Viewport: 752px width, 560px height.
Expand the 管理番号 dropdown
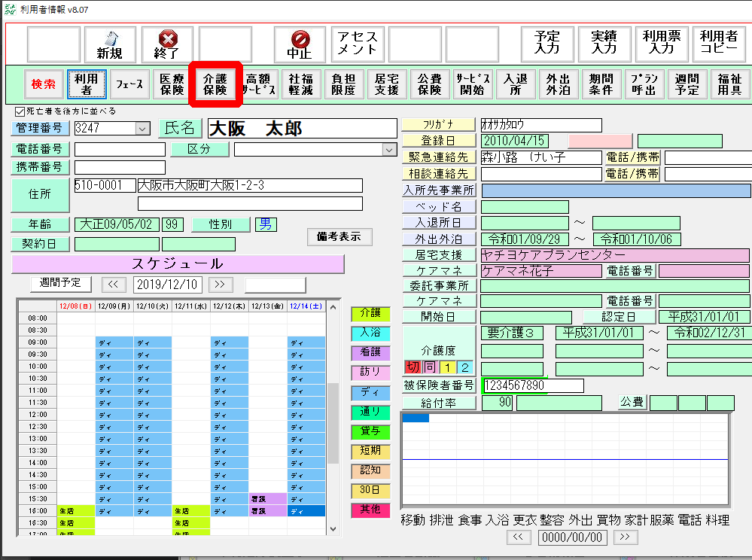[142, 129]
